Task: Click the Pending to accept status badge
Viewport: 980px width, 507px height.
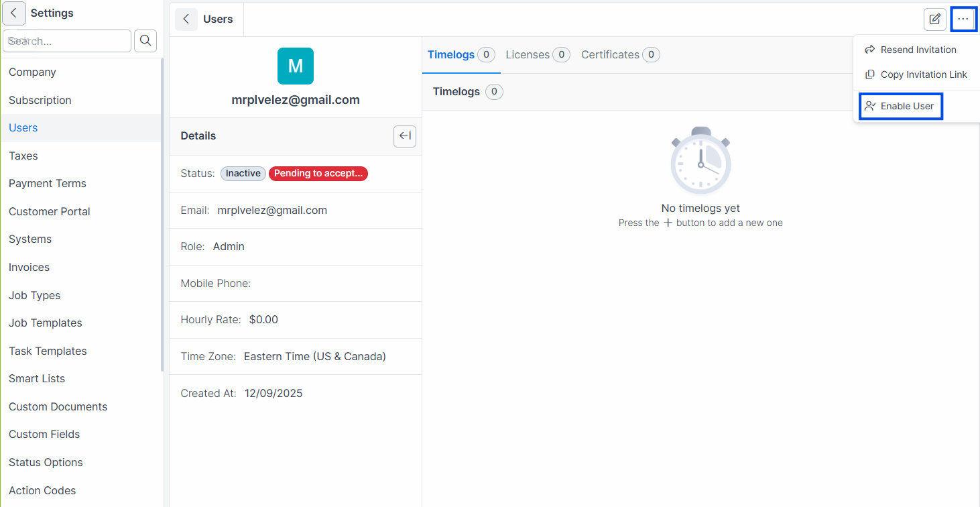Action: [x=318, y=174]
